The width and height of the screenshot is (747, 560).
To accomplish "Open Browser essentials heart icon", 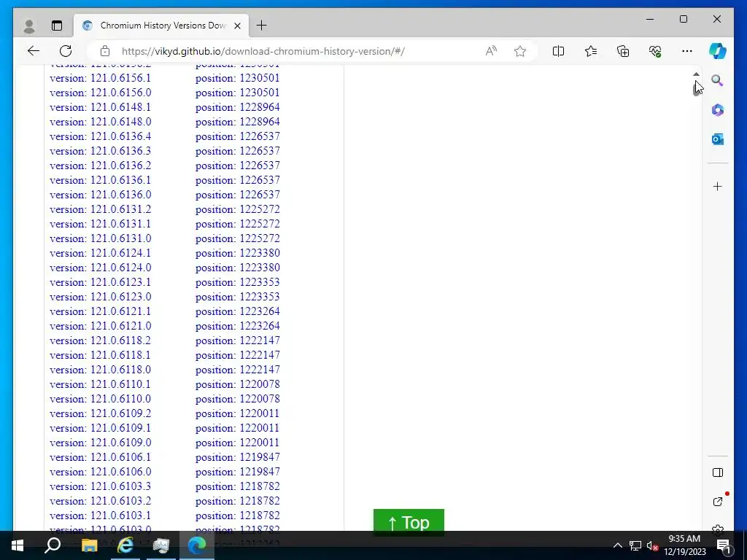I will pos(655,51).
